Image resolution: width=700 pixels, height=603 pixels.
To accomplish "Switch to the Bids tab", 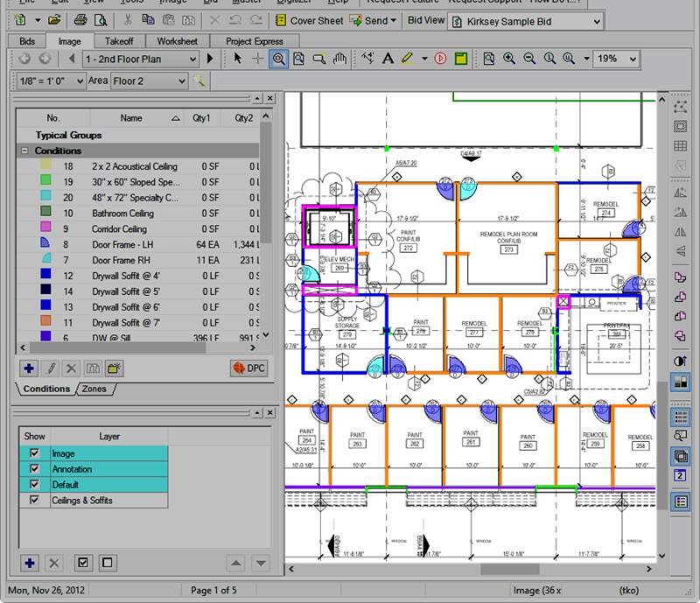I will (x=27, y=41).
